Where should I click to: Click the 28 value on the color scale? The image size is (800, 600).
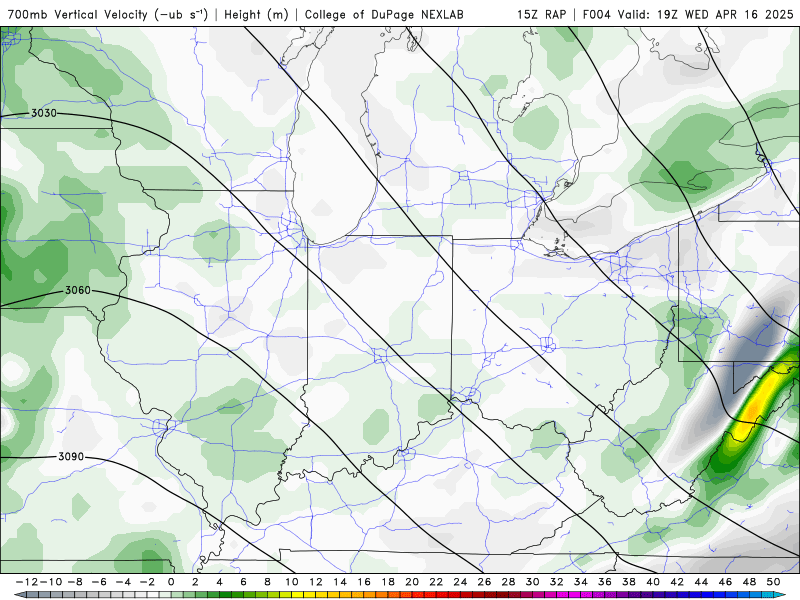pyautogui.click(x=508, y=582)
